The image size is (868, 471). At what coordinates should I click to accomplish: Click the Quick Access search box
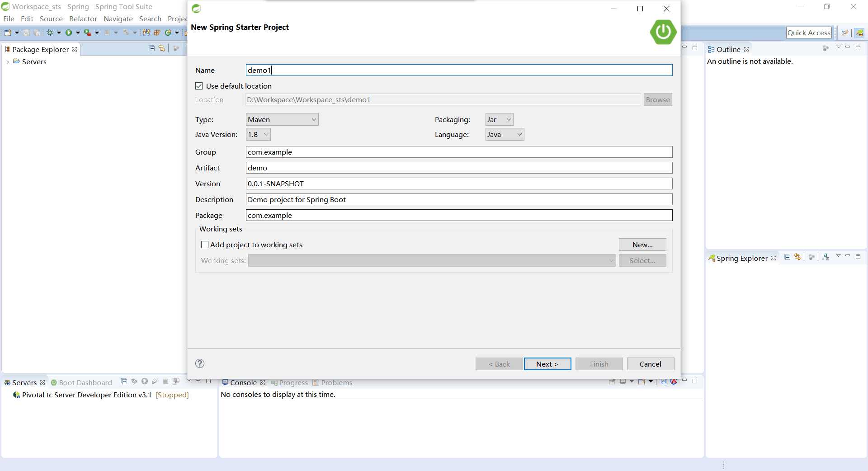(x=809, y=33)
